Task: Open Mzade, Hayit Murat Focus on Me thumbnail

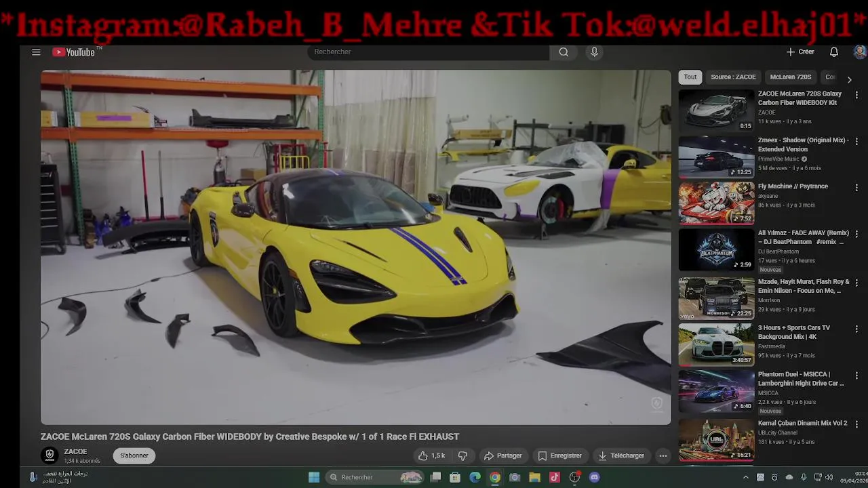Action: (x=717, y=298)
